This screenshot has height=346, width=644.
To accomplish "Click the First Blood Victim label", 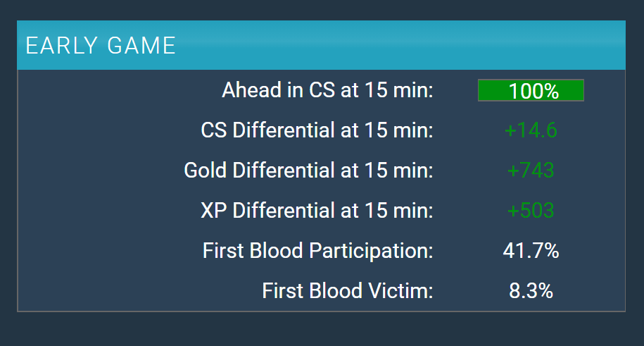I will tap(348, 291).
